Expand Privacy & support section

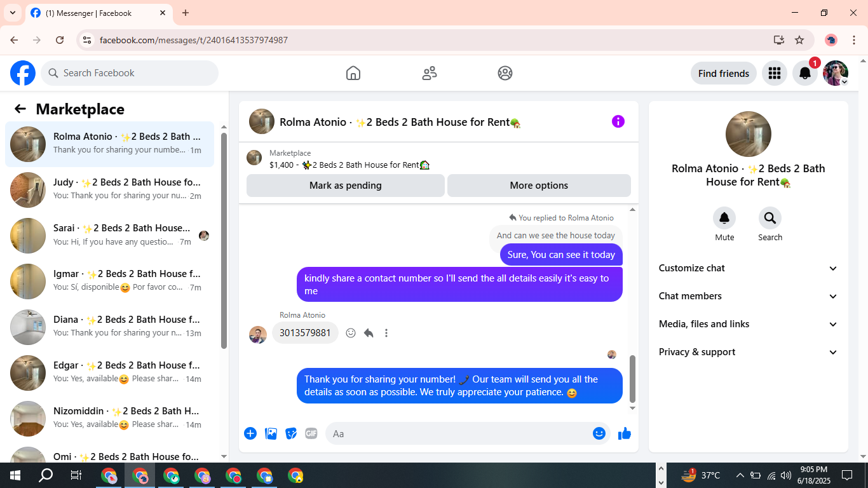coord(749,352)
